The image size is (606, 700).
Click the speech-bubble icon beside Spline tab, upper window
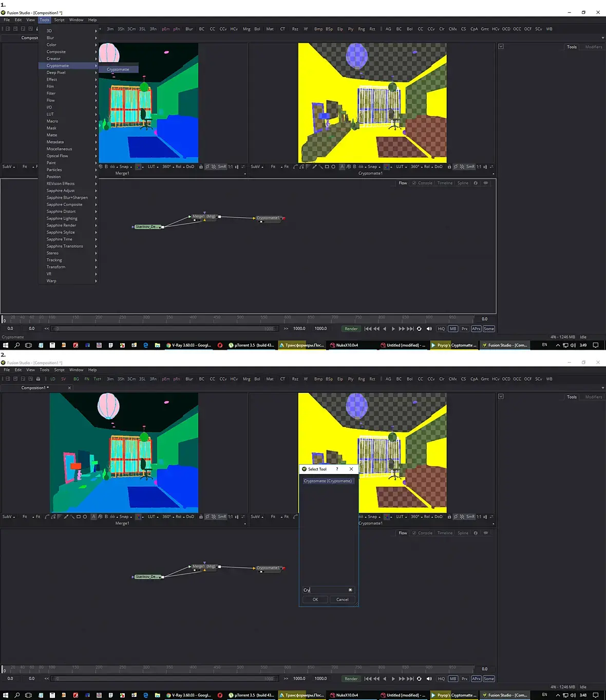(x=485, y=183)
